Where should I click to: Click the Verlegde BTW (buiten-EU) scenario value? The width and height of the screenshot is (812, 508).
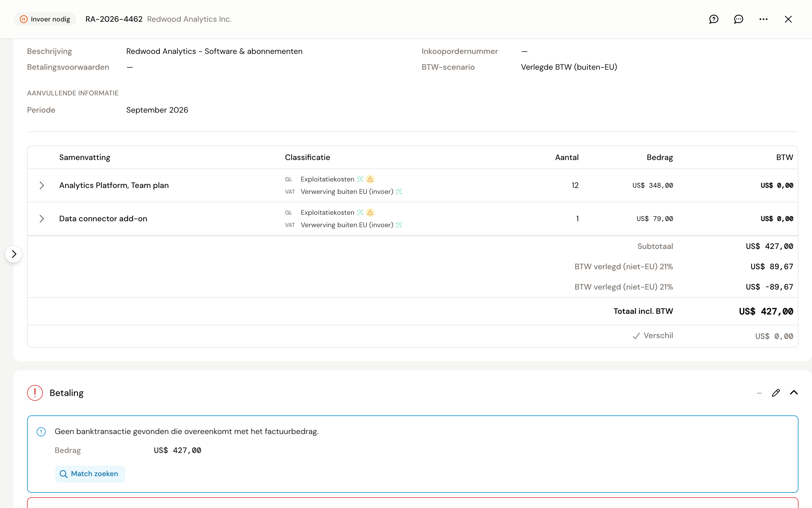[569, 67]
